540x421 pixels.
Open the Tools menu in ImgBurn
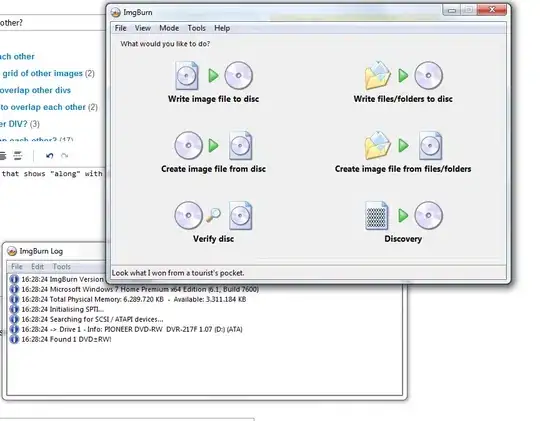click(196, 28)
